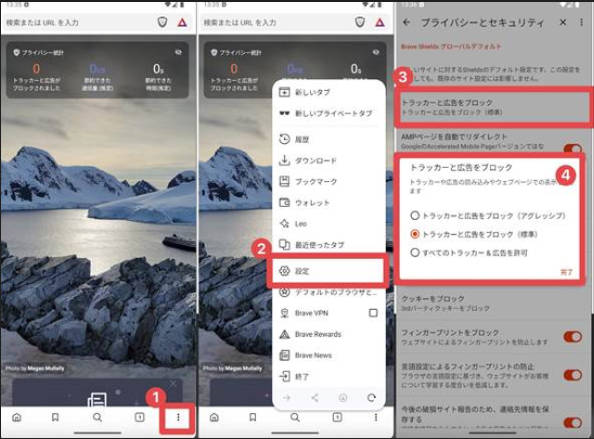The height and width of the screenshot is (439, 594).
Task: Open tab switcher in left phone bottom bar
Action: 139,417
